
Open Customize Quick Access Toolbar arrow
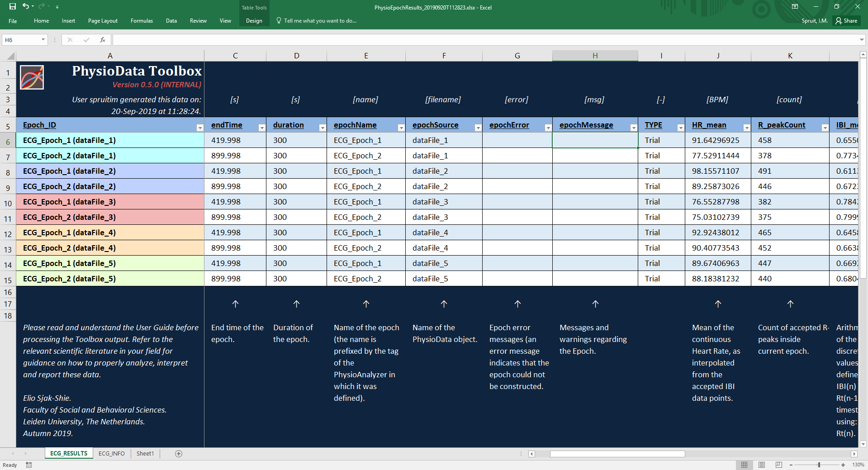(57, 7)
